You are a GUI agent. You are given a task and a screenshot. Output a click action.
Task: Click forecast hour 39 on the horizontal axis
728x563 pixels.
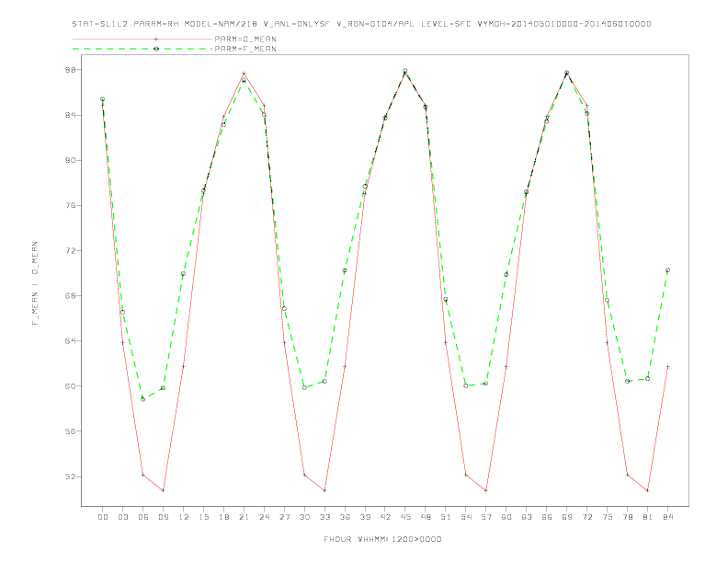click(x=366, y=517)
